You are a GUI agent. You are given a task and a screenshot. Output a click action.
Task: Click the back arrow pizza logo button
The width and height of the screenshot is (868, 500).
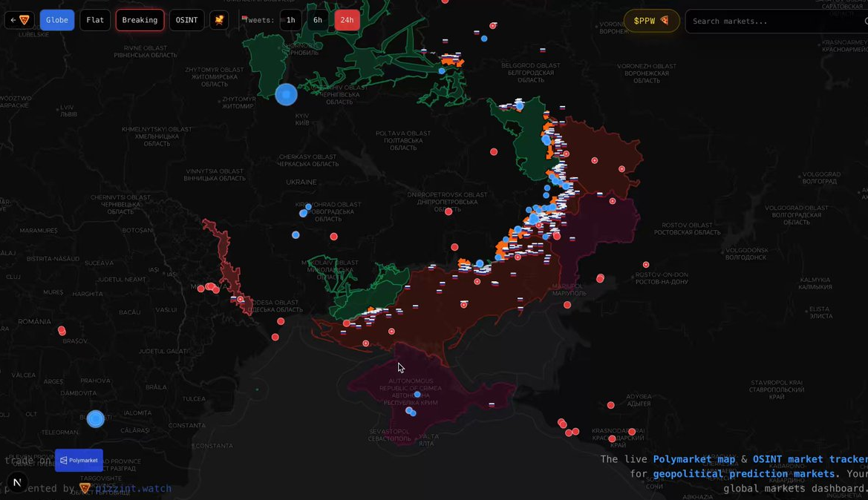(x=19, y=20)
